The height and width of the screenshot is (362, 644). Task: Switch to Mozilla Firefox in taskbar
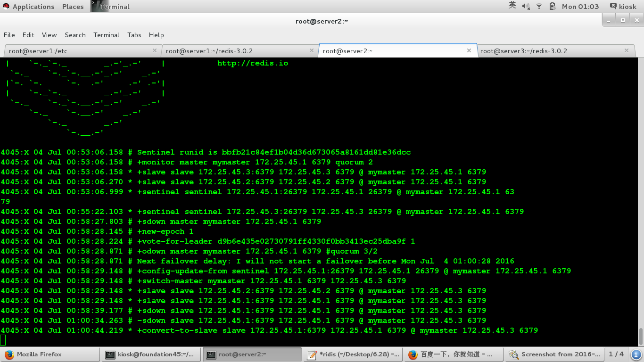click(x=50, y=354)
